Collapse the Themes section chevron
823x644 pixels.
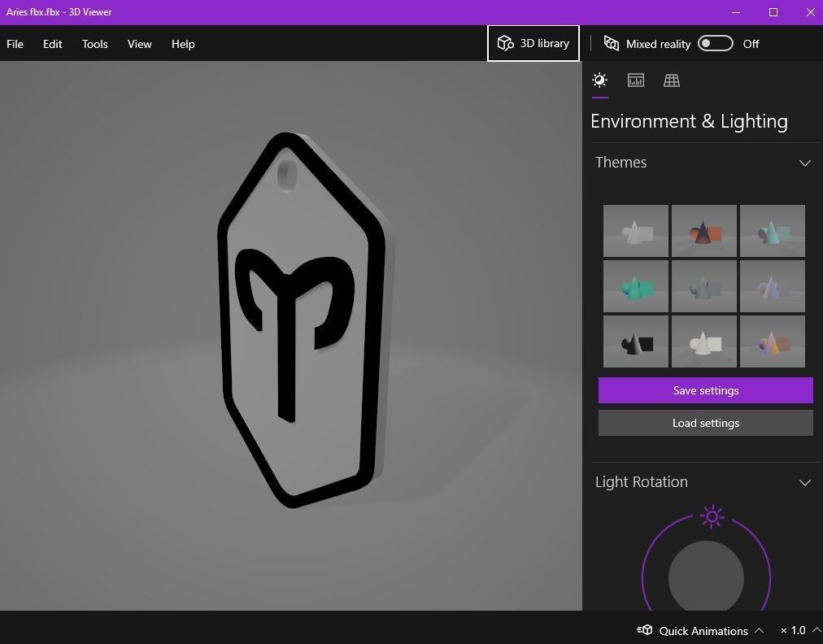pyautogui.click(x=804, y=163)
